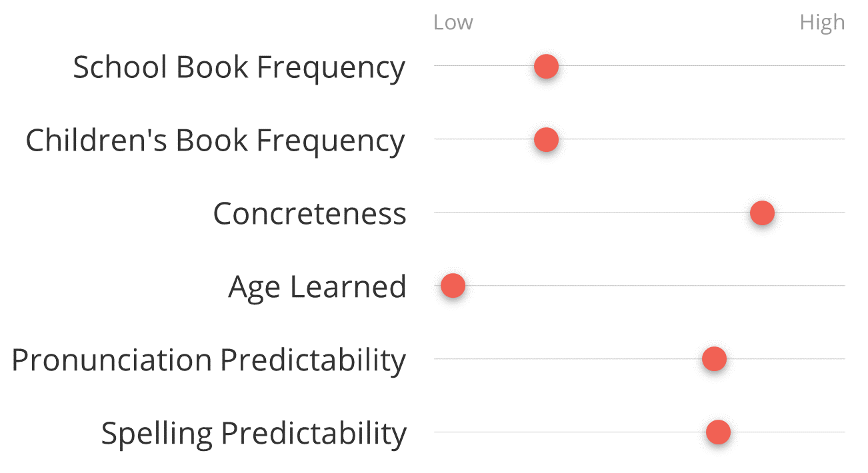
Task: Select the Children's Book Frequency label
Action: [215, 141]
